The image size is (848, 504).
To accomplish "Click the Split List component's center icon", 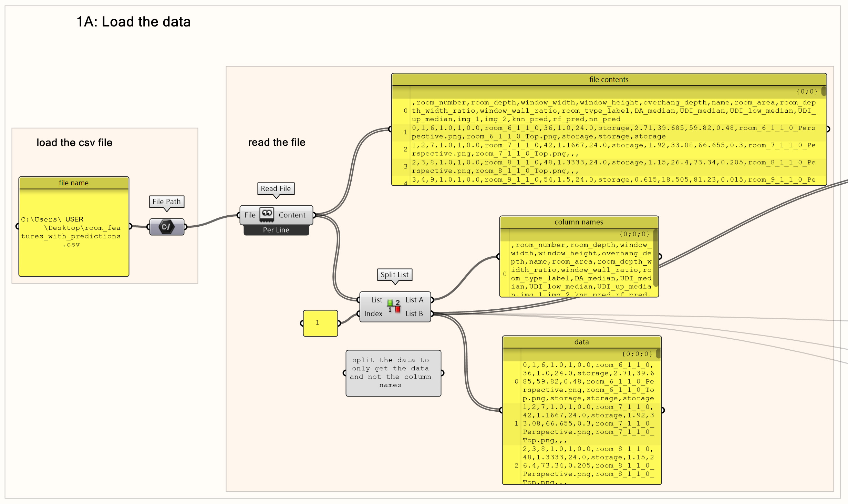I will [394, 307].
